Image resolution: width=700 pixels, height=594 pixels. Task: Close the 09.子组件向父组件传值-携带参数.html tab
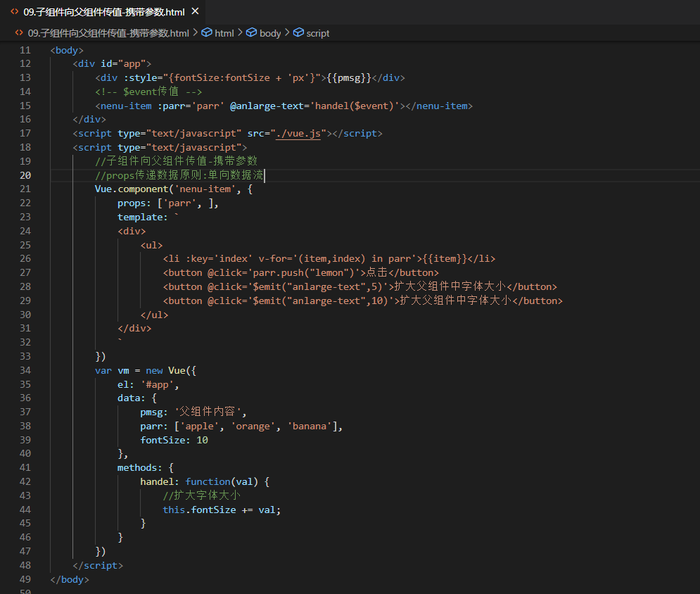click(195, 12)
